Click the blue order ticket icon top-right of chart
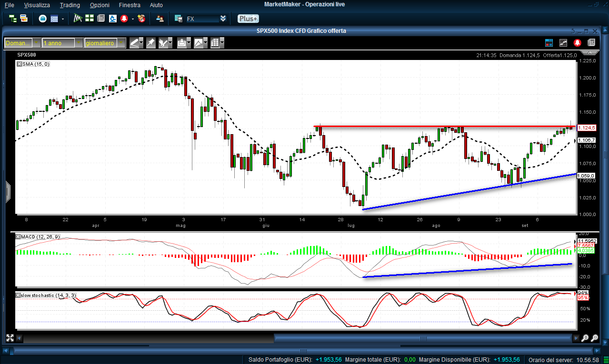Screen dimensions: 609x364 pos(549,43)
